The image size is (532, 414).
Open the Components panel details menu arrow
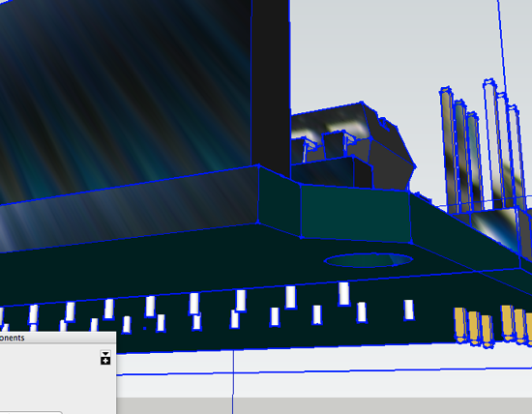pos(105,358)
